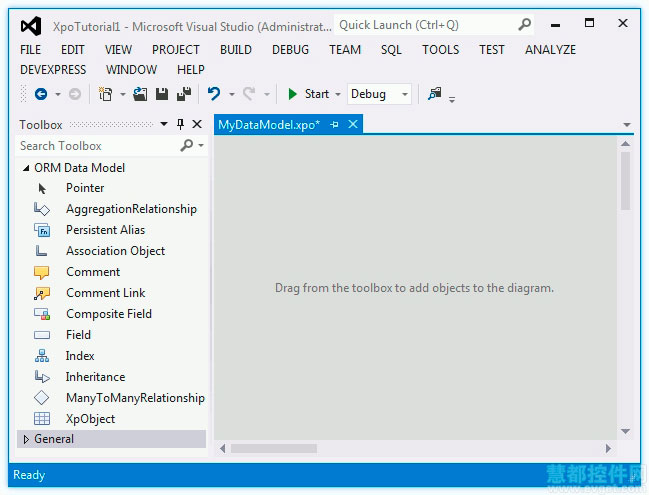Open the Undo history dropdown arrow
This screenshot has width=649, height=495.
click(x=232, y=94)
